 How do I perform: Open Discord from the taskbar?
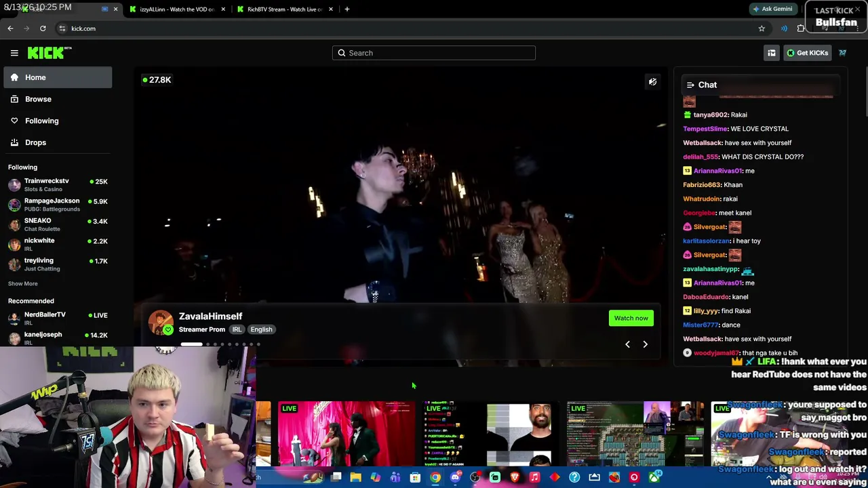click(x=456, y=478)
